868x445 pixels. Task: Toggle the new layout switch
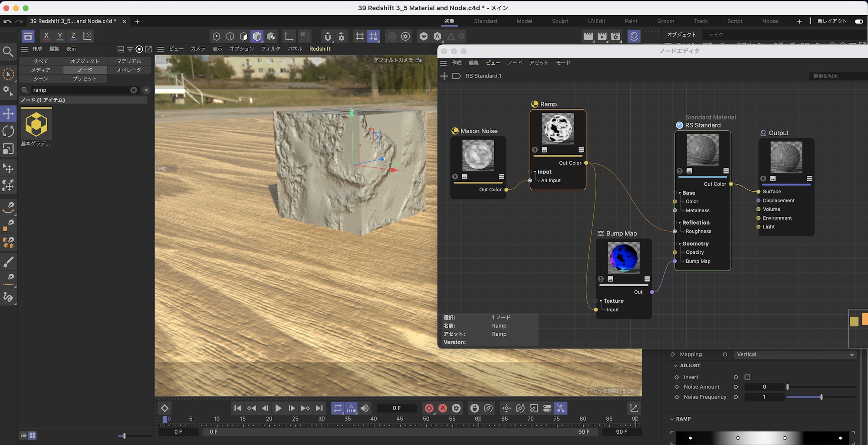[x=858, y=21]
